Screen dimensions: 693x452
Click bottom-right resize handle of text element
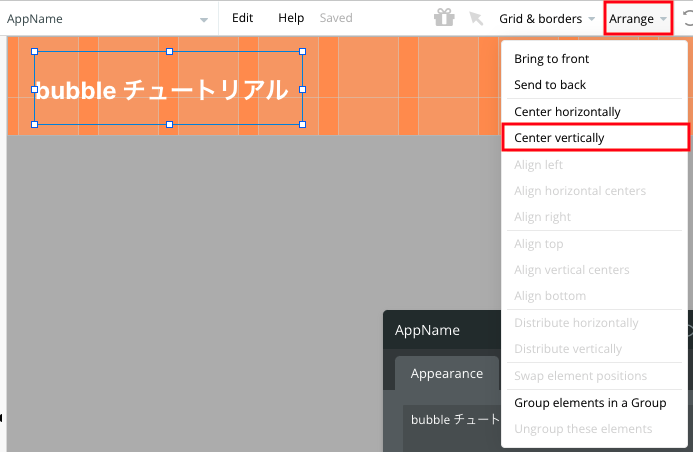(x=302, y=125)
